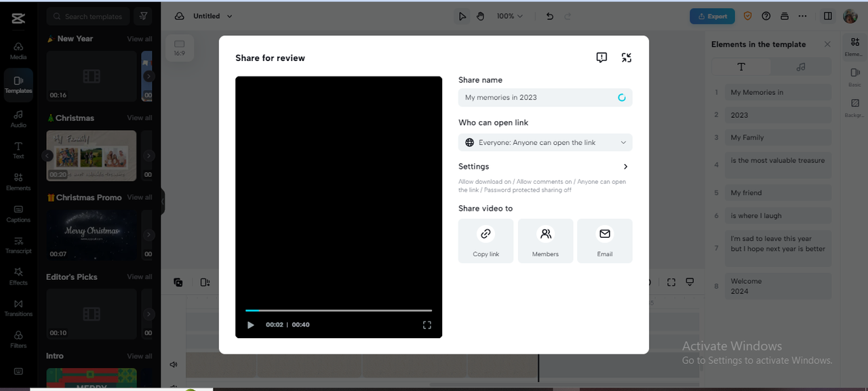Open the Captions panel
This screenshot has height=391, width=868.
(x=18, y=213)
